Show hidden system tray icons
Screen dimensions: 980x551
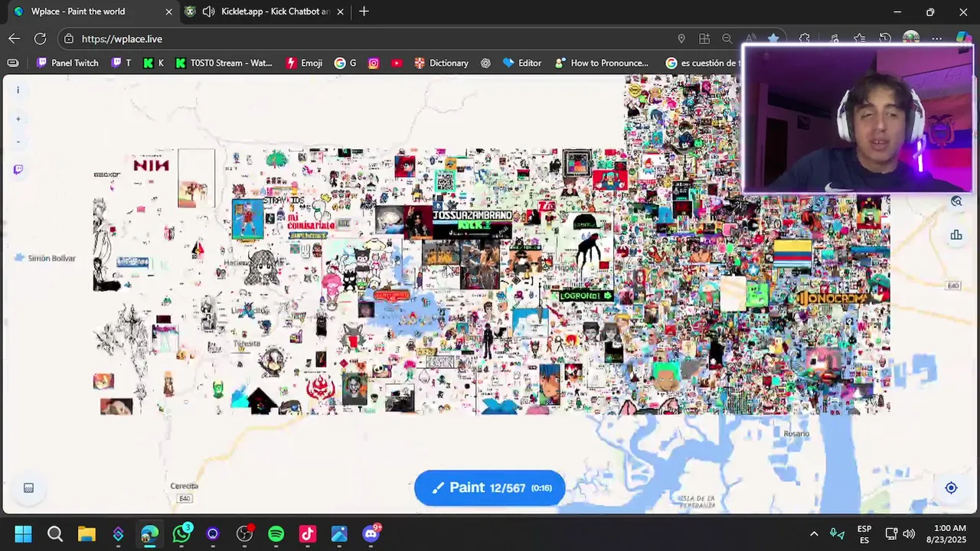[x=814, y=533]
